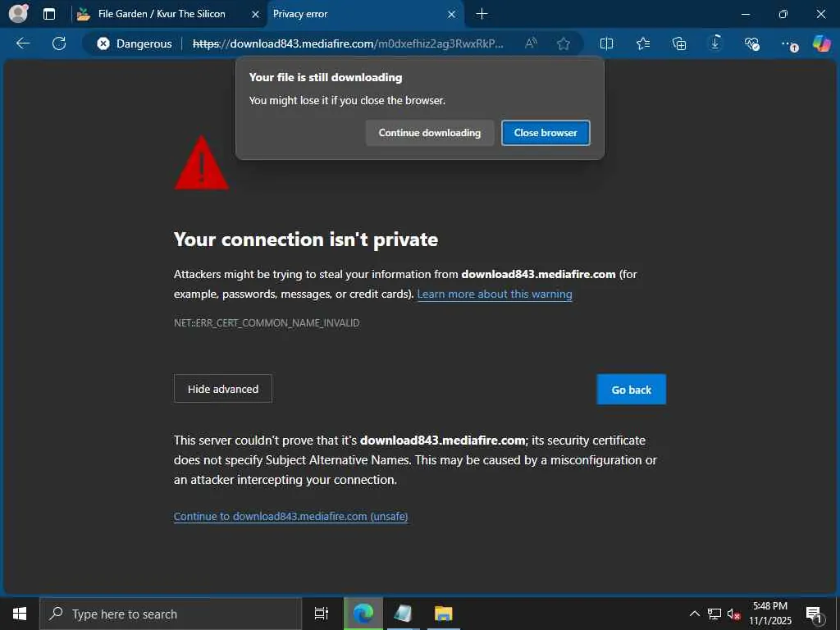Open the clock showing 5:48 PM
840x630 pixels.
pos(770,614)
